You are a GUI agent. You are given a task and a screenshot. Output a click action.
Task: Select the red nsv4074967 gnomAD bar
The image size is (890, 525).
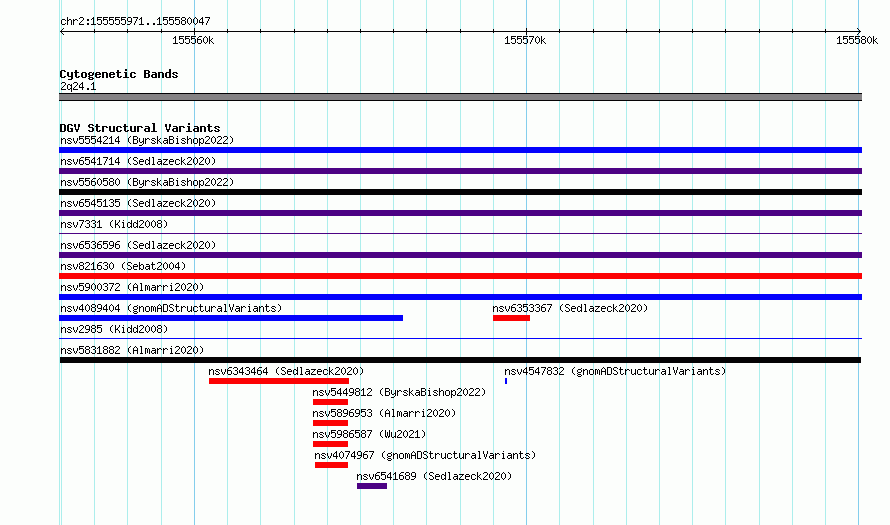tap(331, 465)
